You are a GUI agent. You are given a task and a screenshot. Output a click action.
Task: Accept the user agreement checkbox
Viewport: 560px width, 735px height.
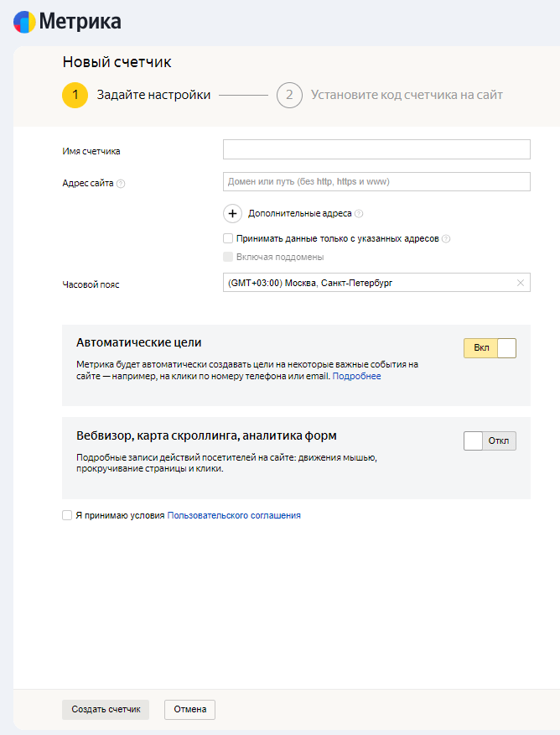67,515
